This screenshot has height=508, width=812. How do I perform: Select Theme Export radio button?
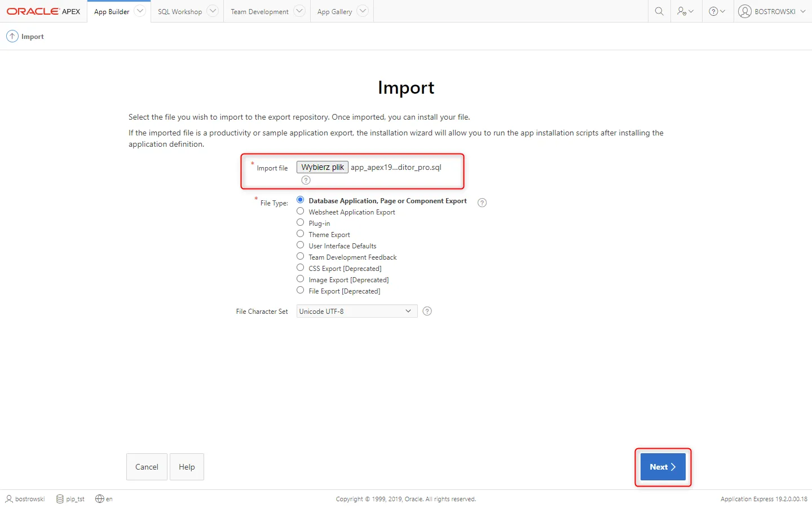[301, 234]
